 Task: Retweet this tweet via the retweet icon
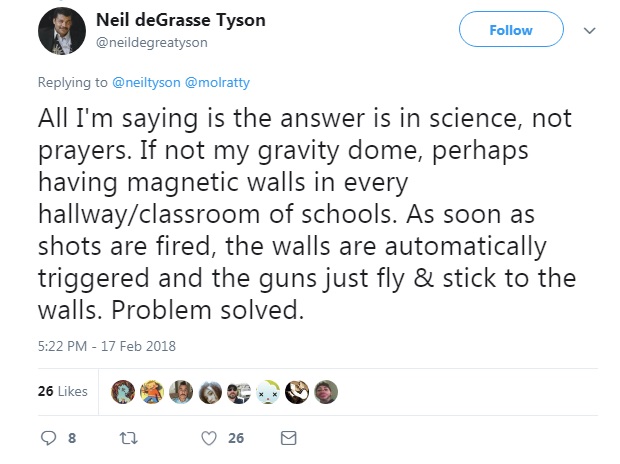click(x=127, y=437)
